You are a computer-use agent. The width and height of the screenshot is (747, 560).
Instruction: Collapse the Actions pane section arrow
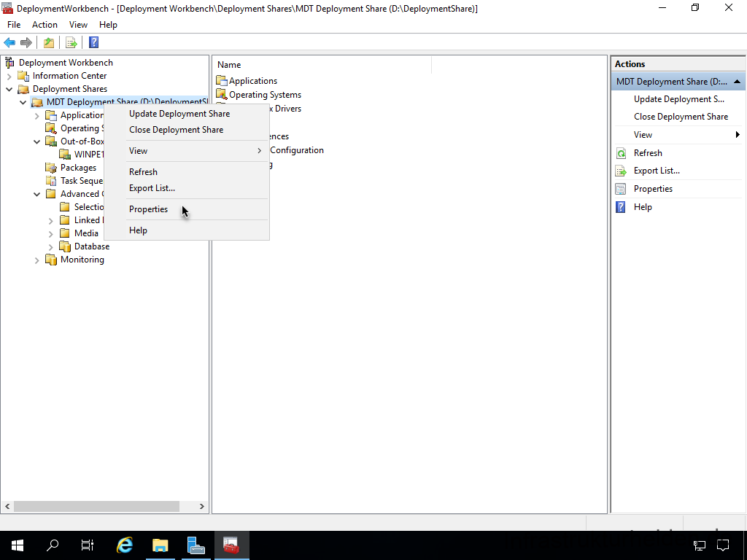737,82
